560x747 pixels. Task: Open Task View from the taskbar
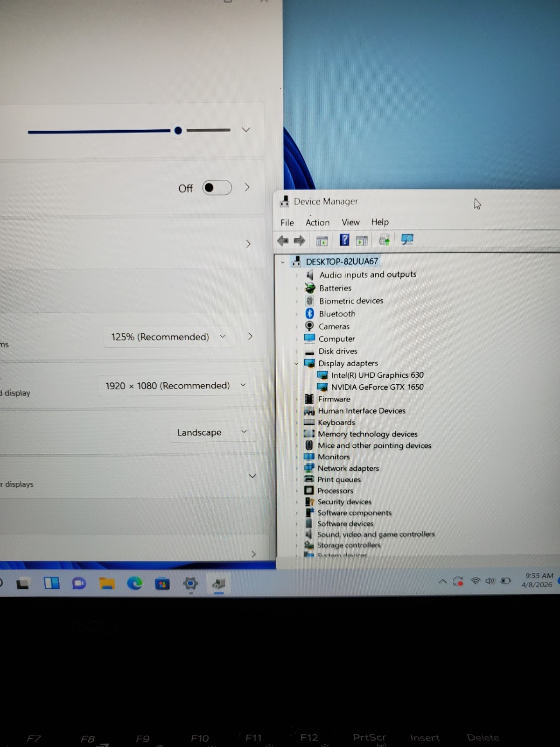[x=22, y=584]
